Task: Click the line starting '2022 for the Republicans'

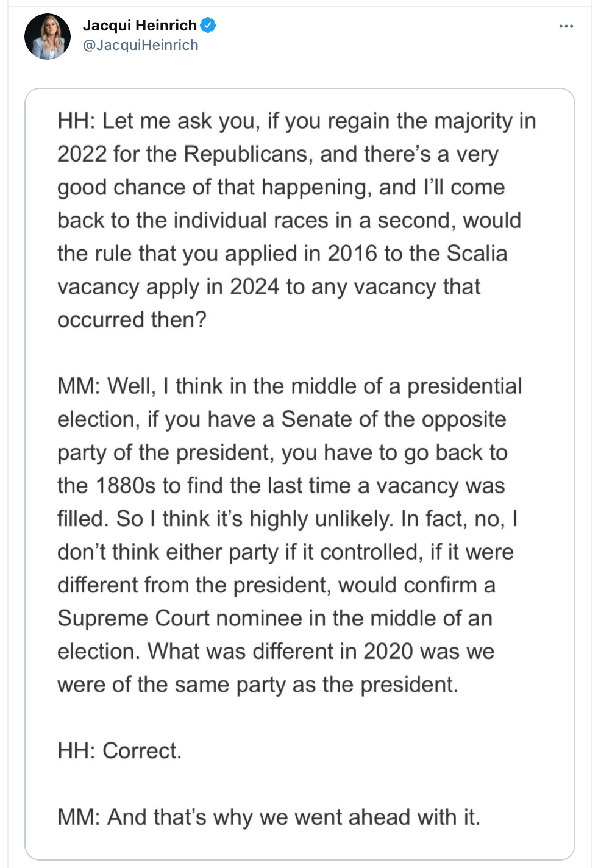Action: [277, 154]
